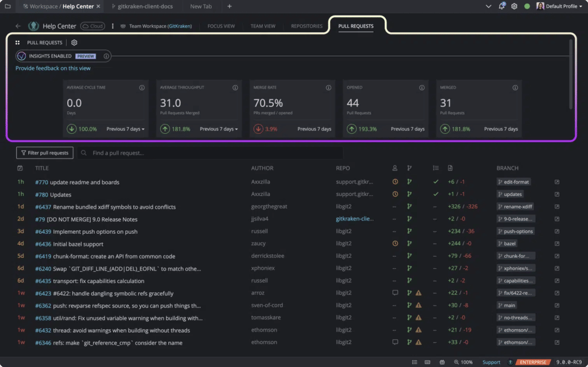The image size is (588, 367).
Task: Click the Help Center workspace logo
Action: click(34, 26)
